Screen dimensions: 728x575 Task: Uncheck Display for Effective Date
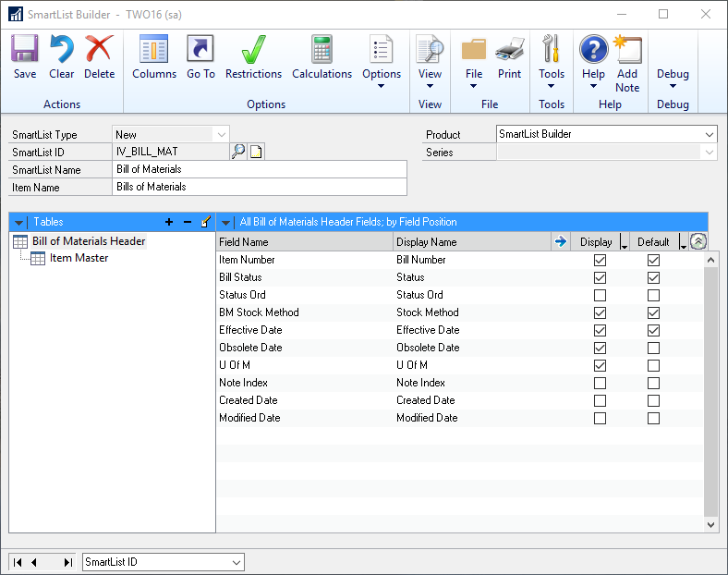tap(600, 331)
